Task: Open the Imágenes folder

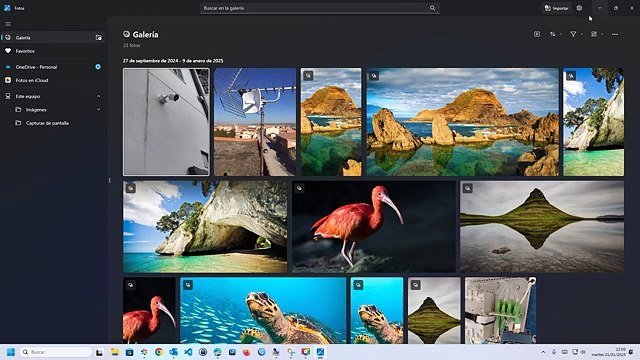Action: tap(53, 110)
